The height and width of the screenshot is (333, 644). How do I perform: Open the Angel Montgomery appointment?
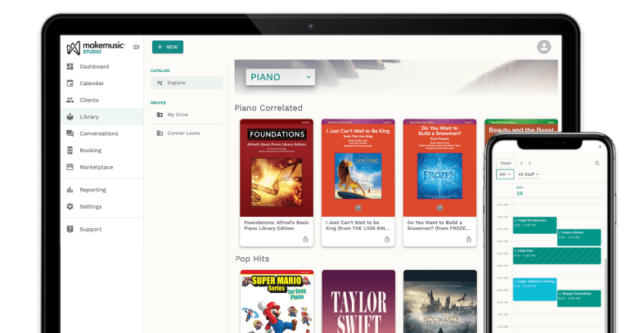point(534,225)
